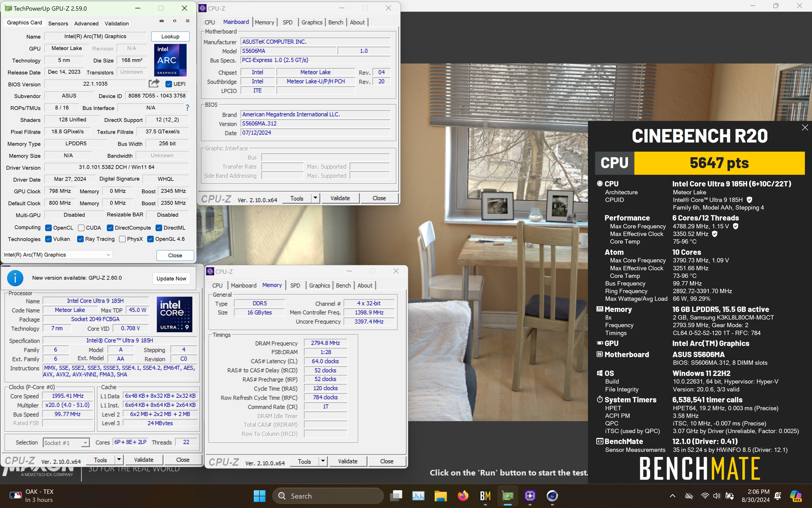This screenshot has width=812, height=508.
Task: Select Bench tab in CPU-Z Mainboard window
Action: pyautogui.click(x=335, y=22)
